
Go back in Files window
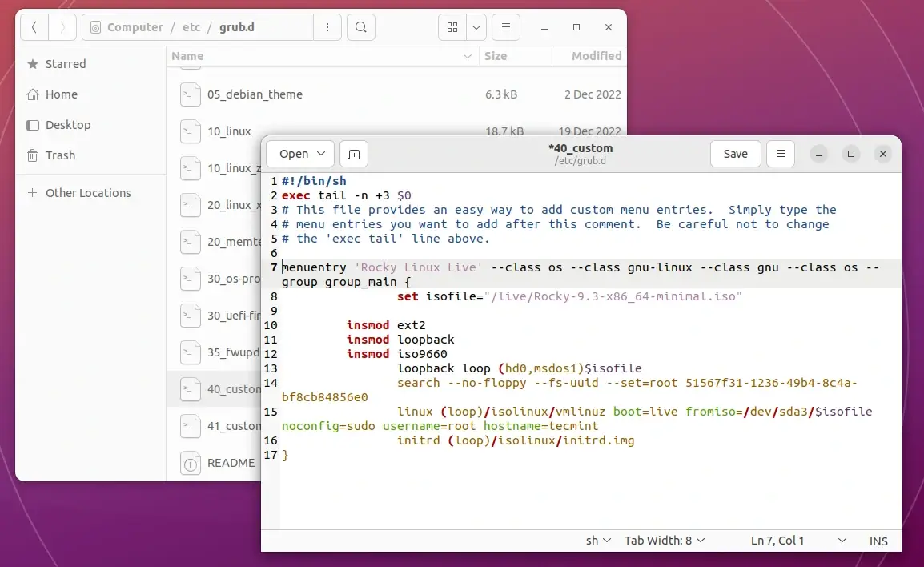click(34, 27)
